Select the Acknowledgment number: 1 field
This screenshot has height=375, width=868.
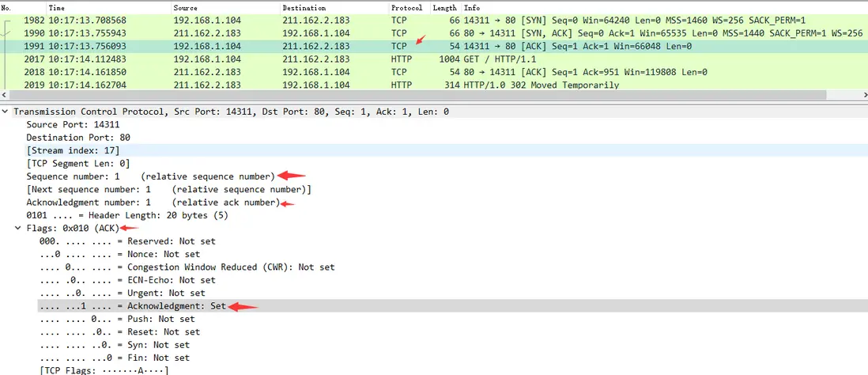coord(153,203)
